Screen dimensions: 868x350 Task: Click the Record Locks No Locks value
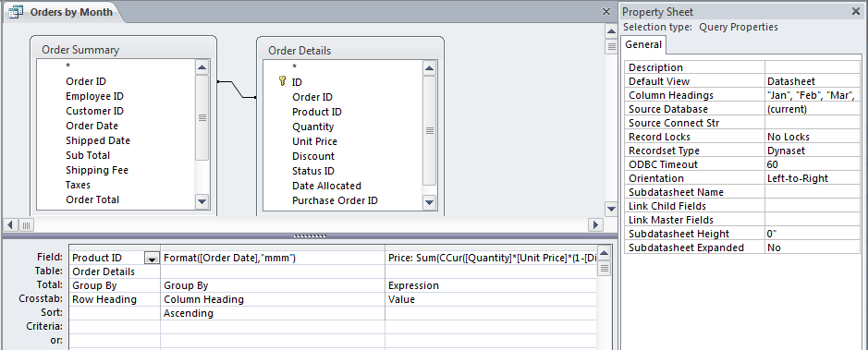pos(813,137)
